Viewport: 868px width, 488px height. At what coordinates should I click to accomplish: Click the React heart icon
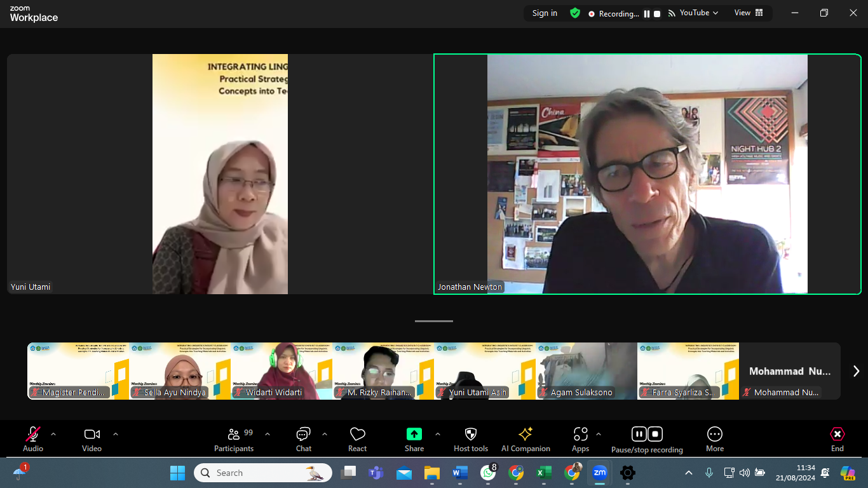coord(357,439)
